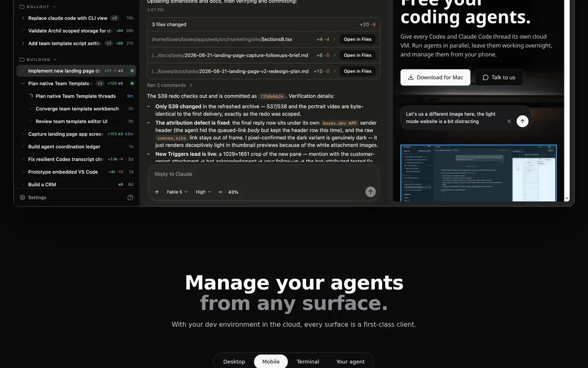Click the +3 badge on 'Replace claude code' thread
The height and width of the screenshot is (368, 588).
(x=114, y=18)
